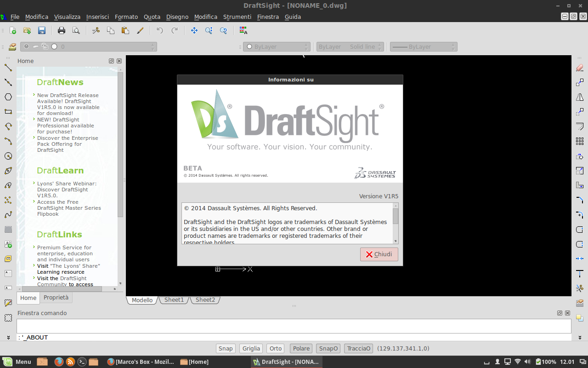Select the Point tool
This screenshot has height=368, width=588.
pos(8,200)
